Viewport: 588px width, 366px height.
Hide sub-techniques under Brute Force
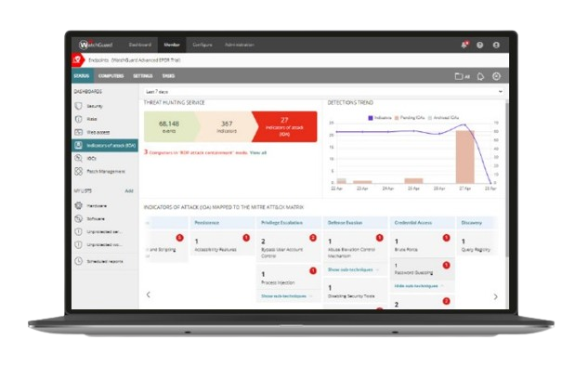coord(416,286)
